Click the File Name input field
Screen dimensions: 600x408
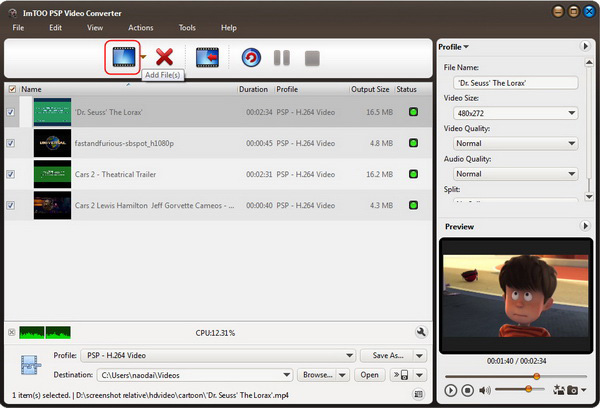515,83
